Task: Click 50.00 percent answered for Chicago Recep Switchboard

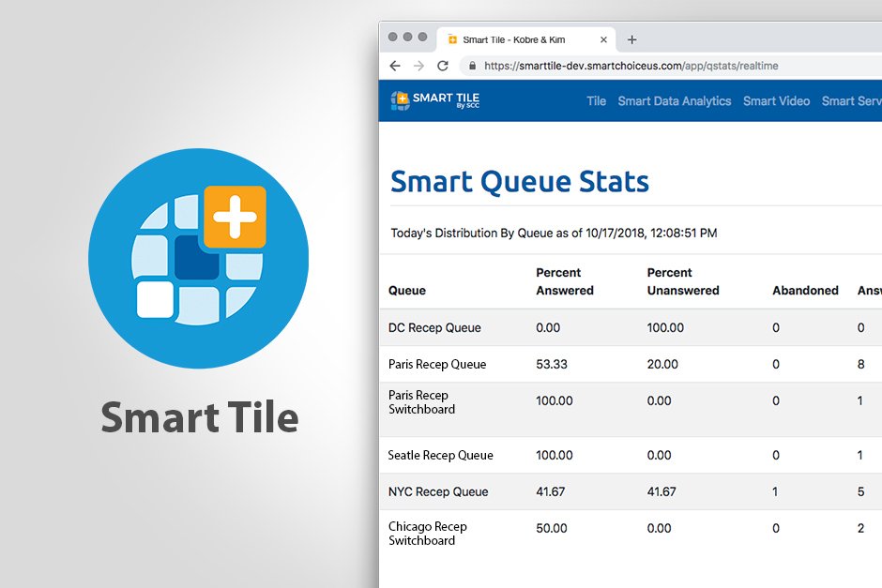Action: 552,528
